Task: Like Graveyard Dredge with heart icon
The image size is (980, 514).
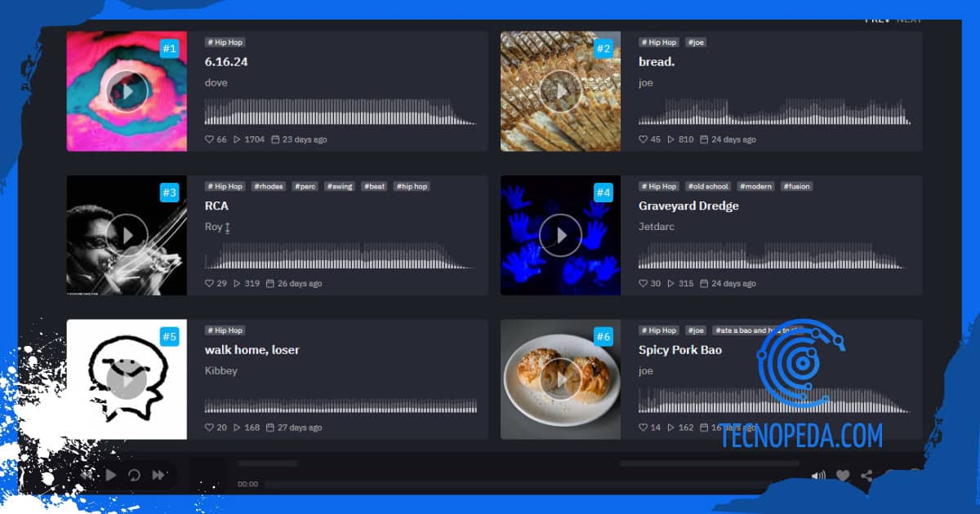Action: (x=643, y=284)
